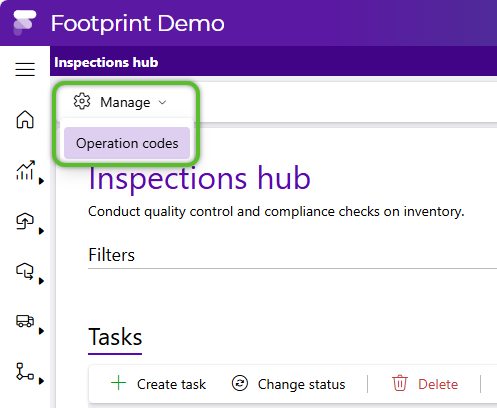This screenshot has height=408, width=497.
Task: Click the gear icon beside Manage
Action: coord(82,101)
